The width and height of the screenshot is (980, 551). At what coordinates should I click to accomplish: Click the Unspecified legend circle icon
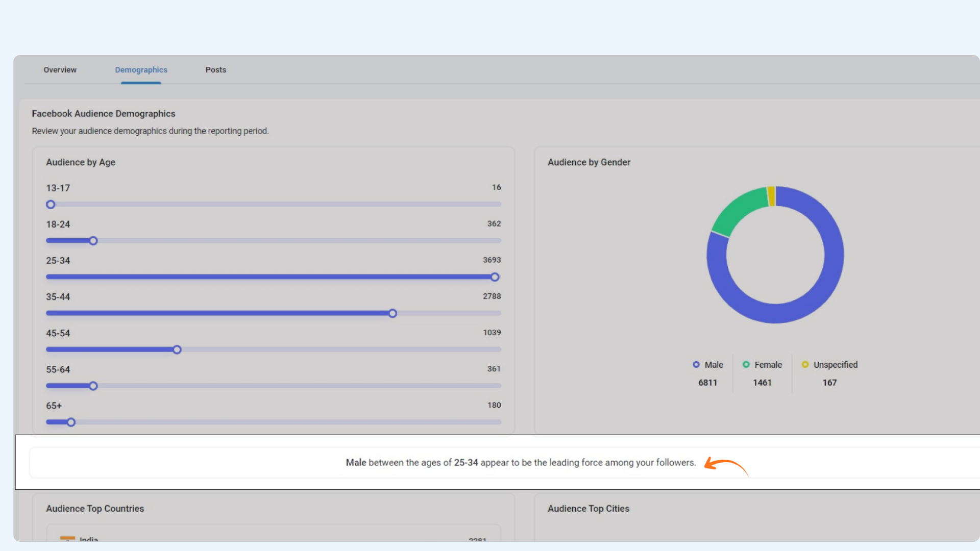click(x=805, y=365)
